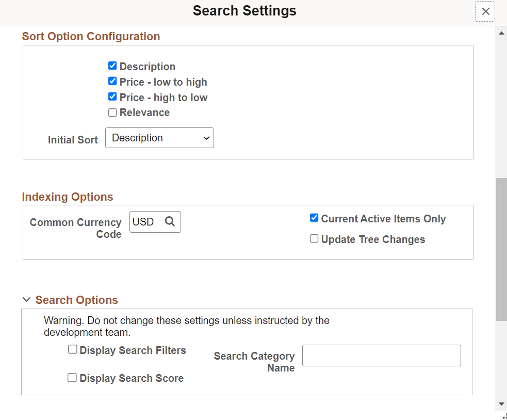The width and height of the screenshot is (507, 420).
Task: Click inside the Search Category Name field
Action: tap(381, 355)
